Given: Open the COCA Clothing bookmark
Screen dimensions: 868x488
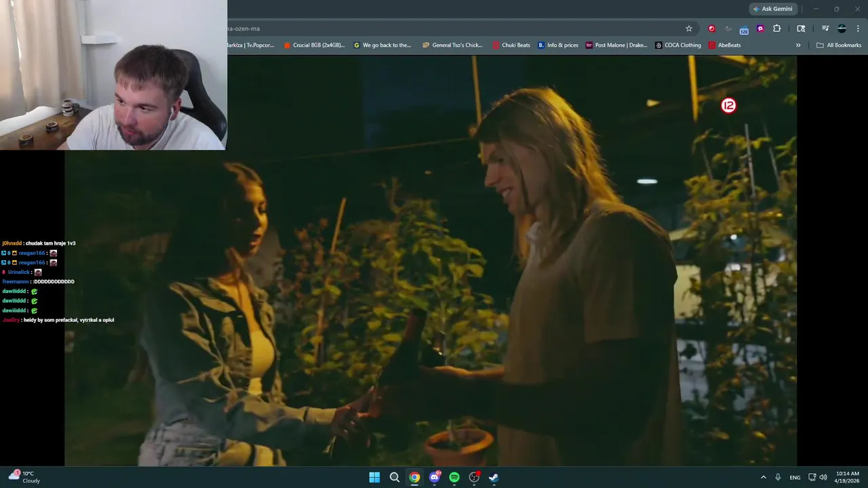Looking at the screenshot, I should (x=678, y=45).
